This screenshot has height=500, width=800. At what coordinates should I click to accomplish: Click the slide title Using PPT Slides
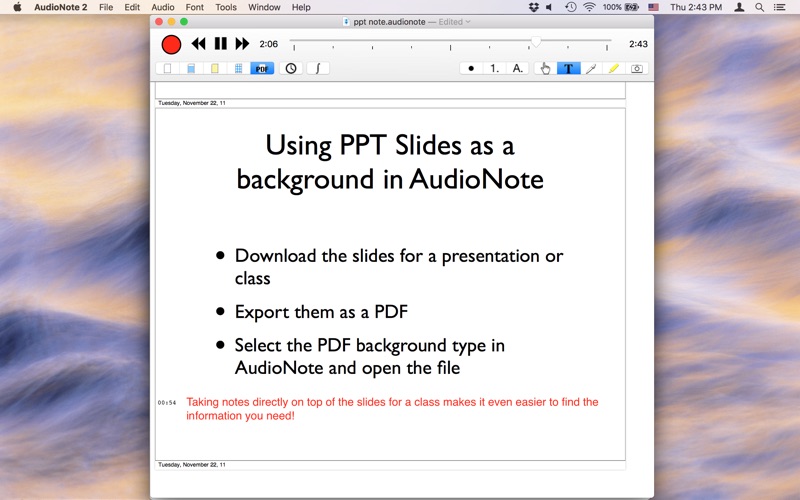click(390, 162)
